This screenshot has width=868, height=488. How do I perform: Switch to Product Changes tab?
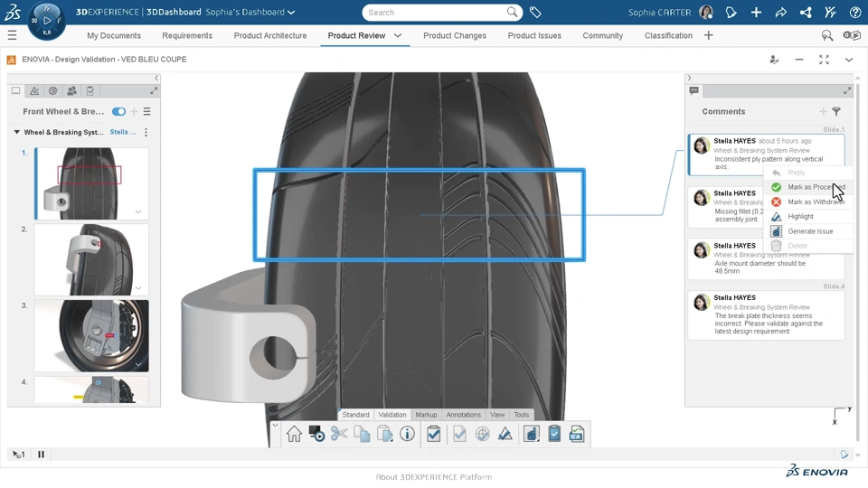(x=455, y=35)
